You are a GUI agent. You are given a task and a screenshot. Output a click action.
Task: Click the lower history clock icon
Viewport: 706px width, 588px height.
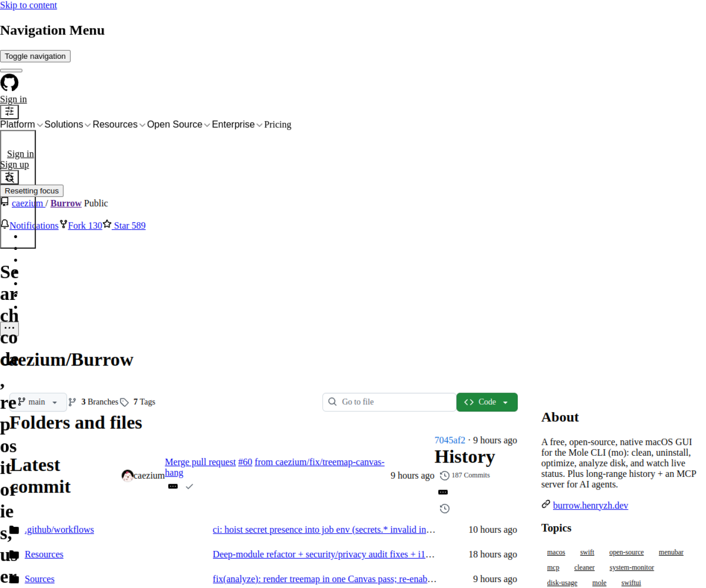tap(445, 509)
